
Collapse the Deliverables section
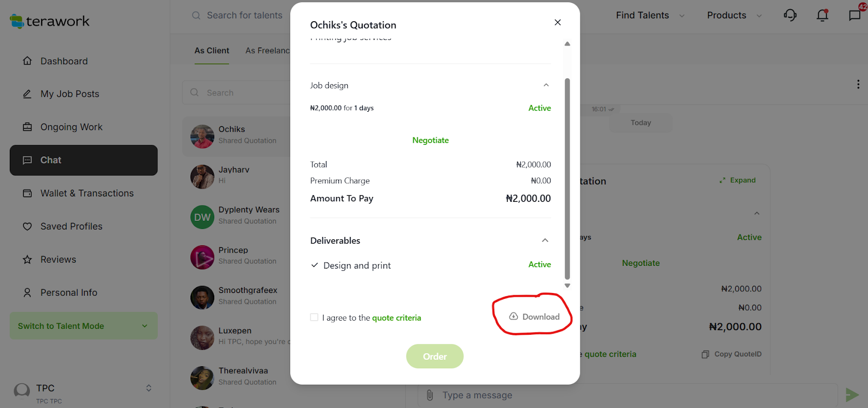pyautogui.click(x=545, y=240)
